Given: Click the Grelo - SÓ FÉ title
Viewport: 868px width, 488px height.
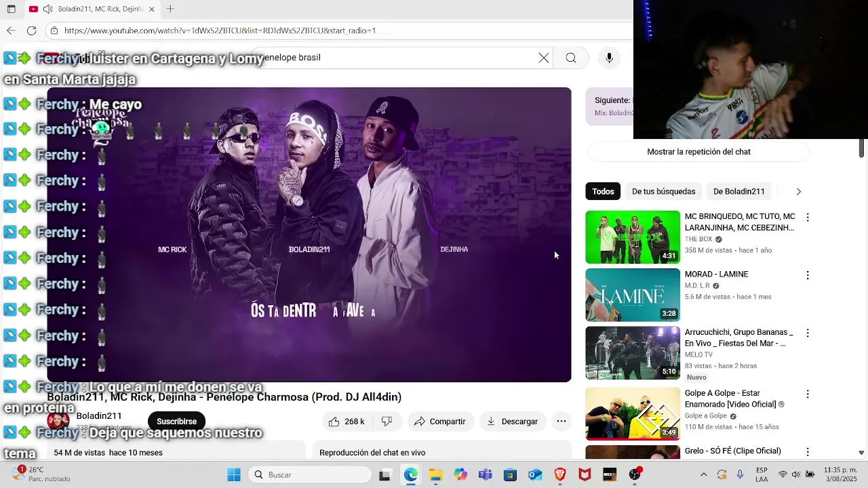Looking at the screenshot, I should pyautogui.click(x=732, y=451).
